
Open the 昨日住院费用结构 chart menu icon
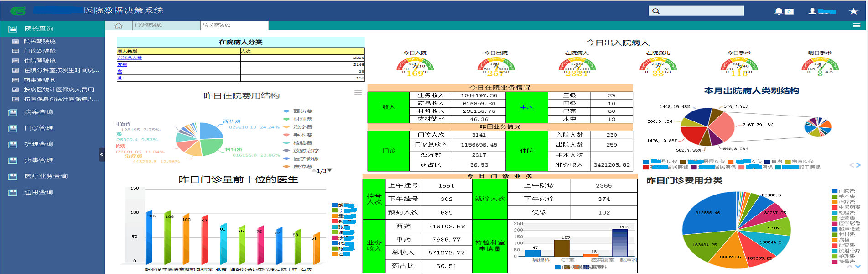point(358,93)
